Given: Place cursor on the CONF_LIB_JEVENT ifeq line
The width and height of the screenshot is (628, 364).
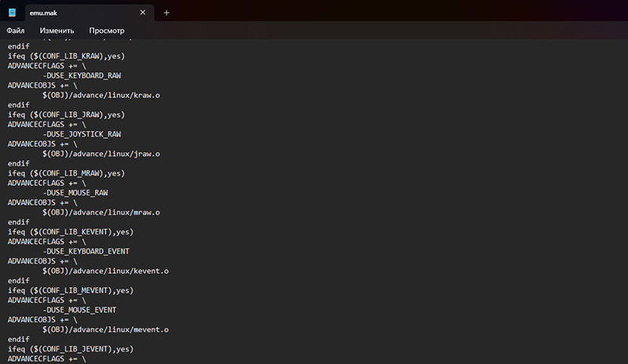Looking at the screenshot, I should [x=71, y=349].
